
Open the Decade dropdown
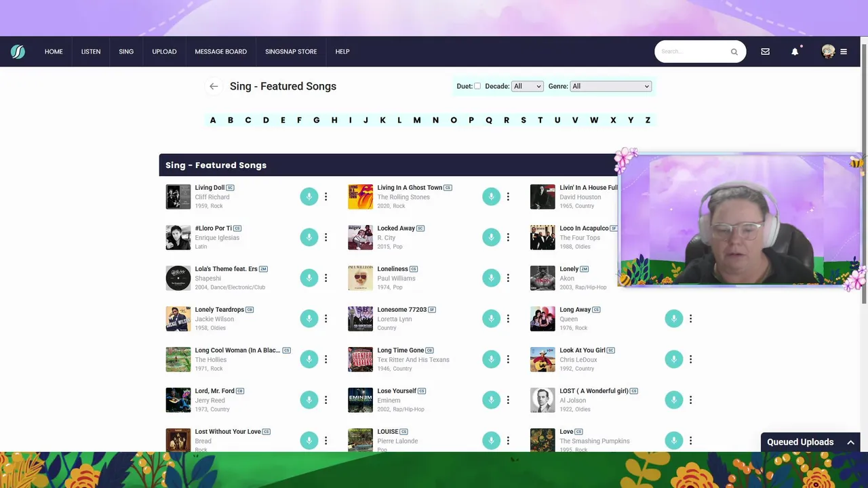click(528, 86)
